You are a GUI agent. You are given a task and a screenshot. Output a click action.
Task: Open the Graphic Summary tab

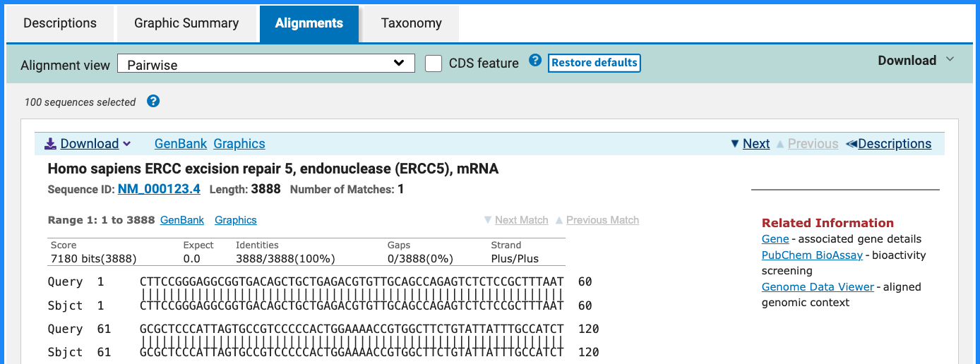coord(186,23)
